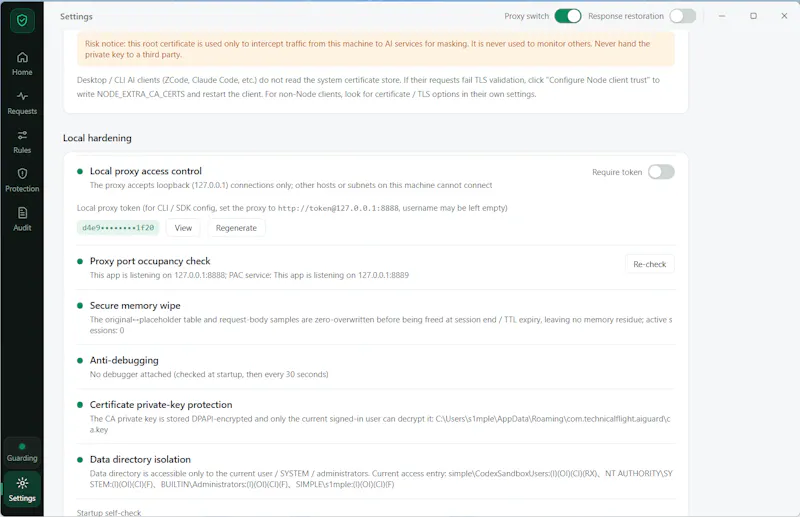Select Settings in the sidebar
The image size is (800, 517).
click(22, 489)
